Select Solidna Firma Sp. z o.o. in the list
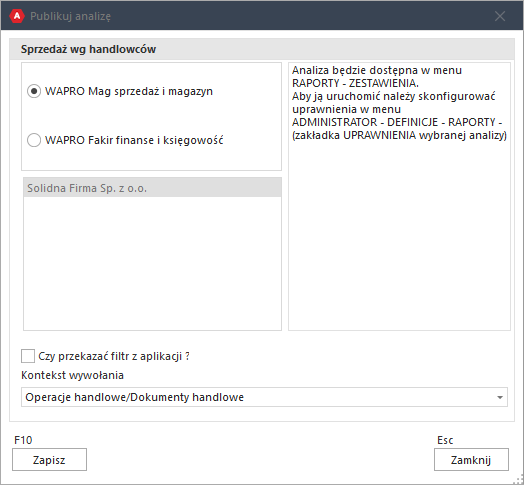 [152, 188]
